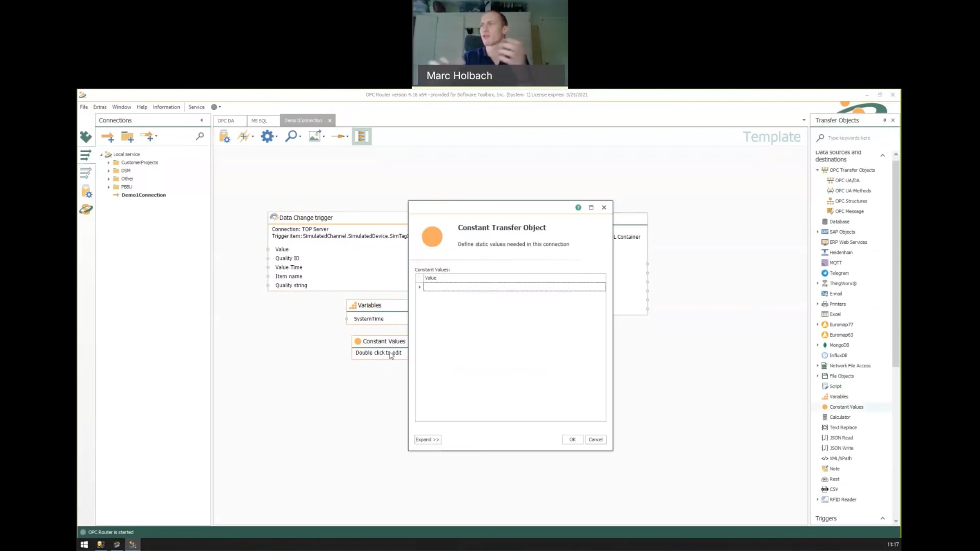
Task: Click the settings gear toolbar icon
Action: pos(267,136)
